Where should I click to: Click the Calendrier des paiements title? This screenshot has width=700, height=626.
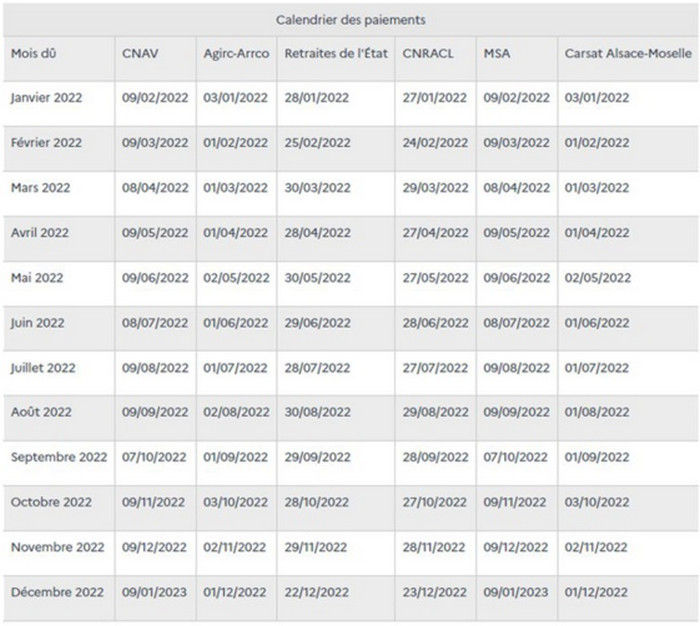click(350, 20)
